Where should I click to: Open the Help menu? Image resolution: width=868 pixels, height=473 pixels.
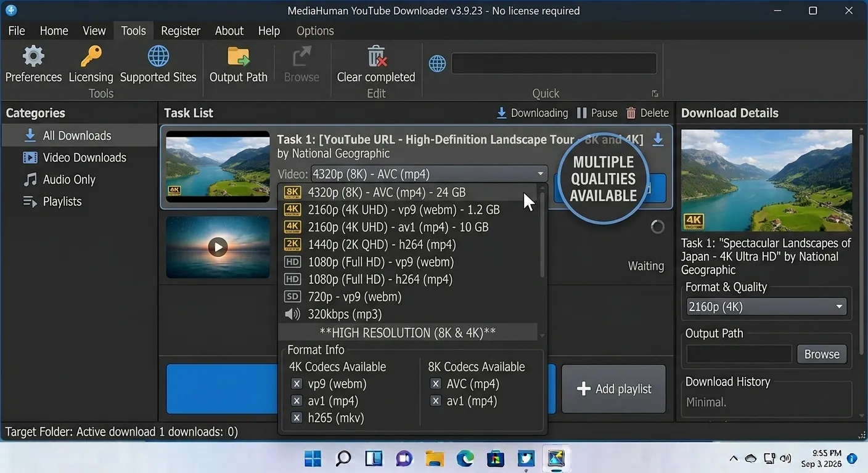(269, 31)
